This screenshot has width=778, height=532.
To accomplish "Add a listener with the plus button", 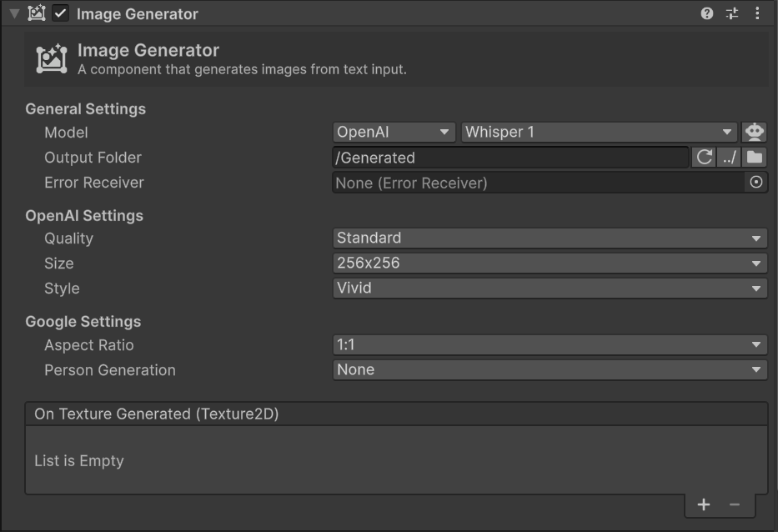I will pyautogui.click(x=704, y=504).
